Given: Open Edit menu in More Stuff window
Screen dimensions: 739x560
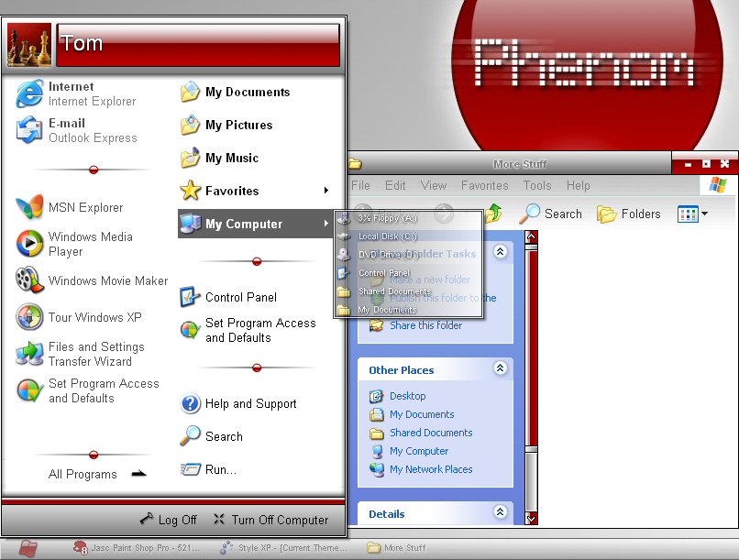Looking at the screenshot, I should point(395,185).
